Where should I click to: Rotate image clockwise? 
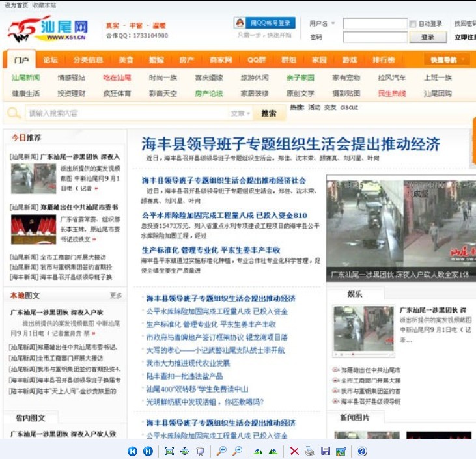(x=258, y=451)
